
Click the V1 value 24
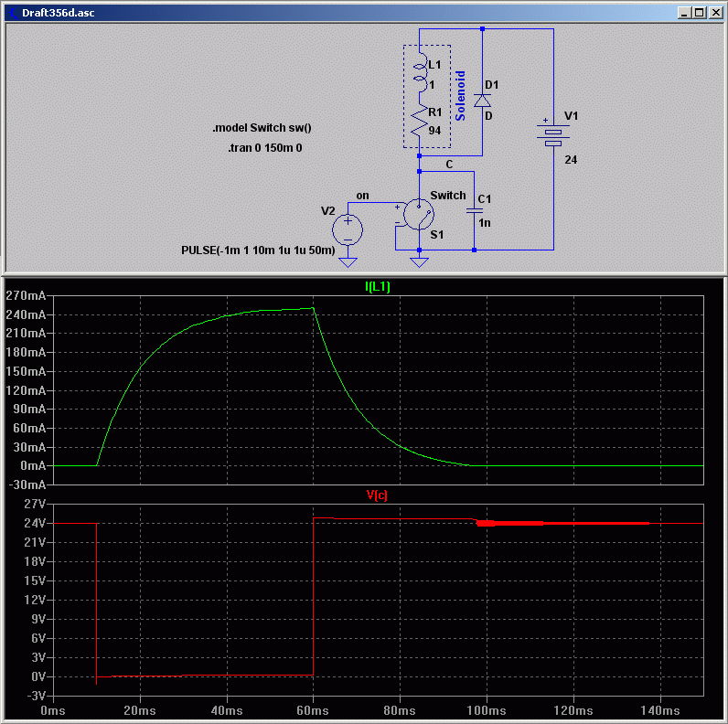pyautogui.click(x=571, y=160)
